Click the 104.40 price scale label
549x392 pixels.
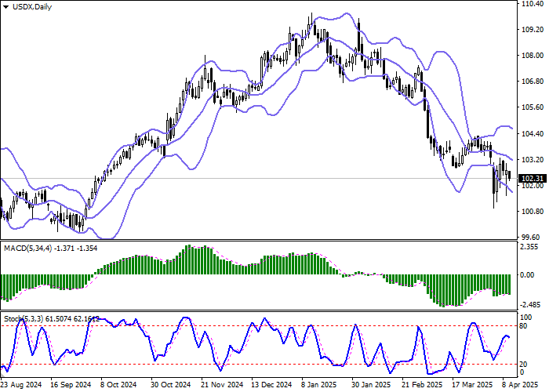click(x=532, y=133)
